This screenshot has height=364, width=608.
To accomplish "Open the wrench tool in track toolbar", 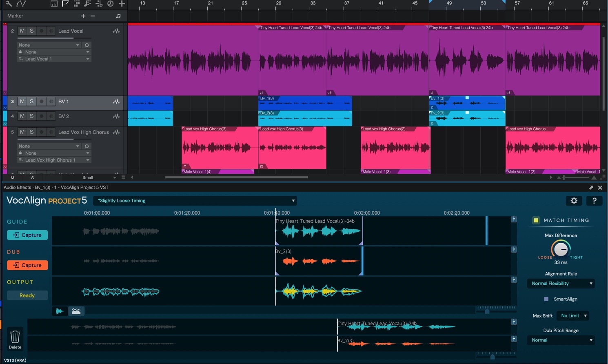I will coord(9,4).
